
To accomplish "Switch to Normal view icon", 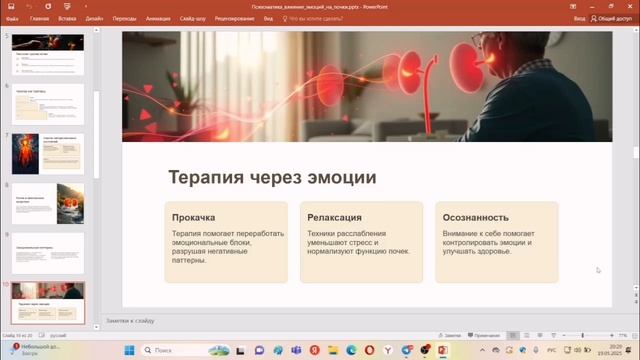I will (513, 336).
